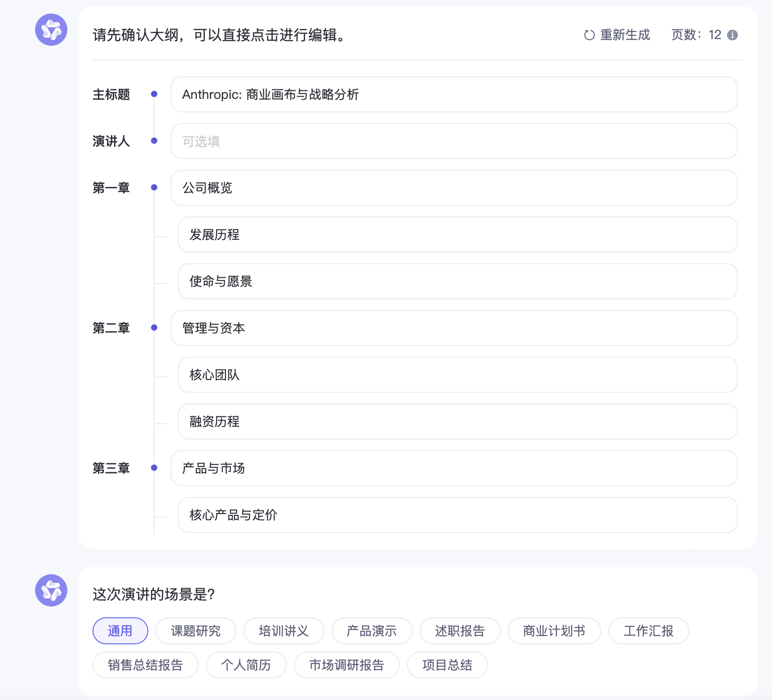Click the 第一章 timeline dot
Viewport: 772px width, 700px height.
pyautogui.click(x=154, y=187)
